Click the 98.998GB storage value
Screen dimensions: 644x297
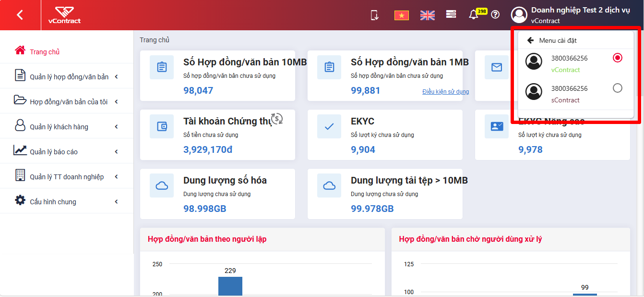205,209
